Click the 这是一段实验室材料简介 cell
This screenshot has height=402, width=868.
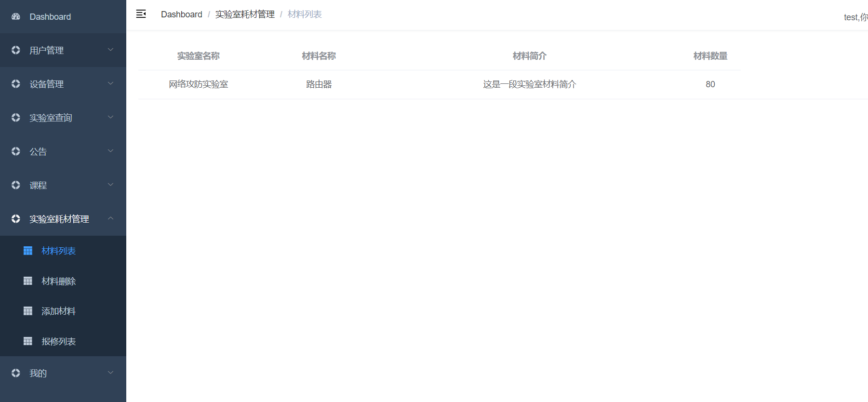pos(530,84)
